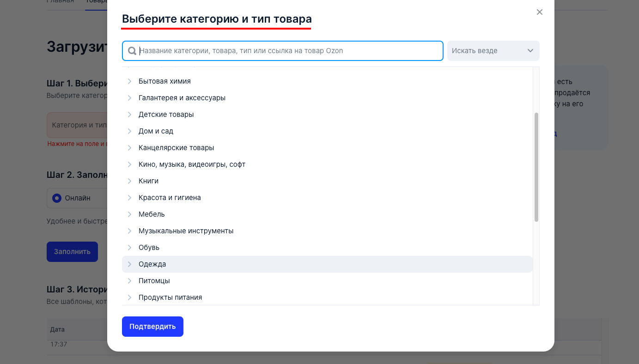Expand the 'Галантерея и аксессуары' chevron
Image resolution: width=639 pixels, height=364 pixels.
click(x=130, y=98)
